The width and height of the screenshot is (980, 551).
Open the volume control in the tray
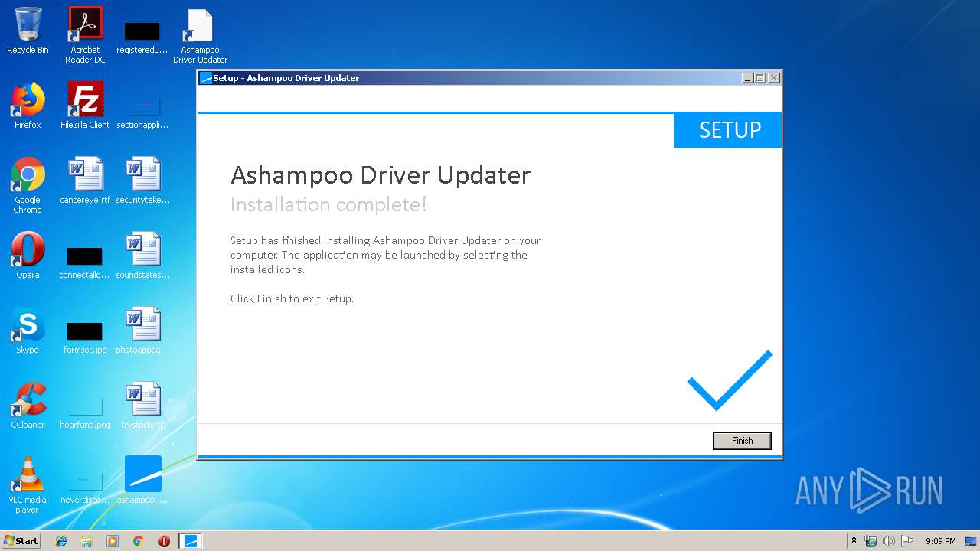pyautogui.click(x=888, y=541)
